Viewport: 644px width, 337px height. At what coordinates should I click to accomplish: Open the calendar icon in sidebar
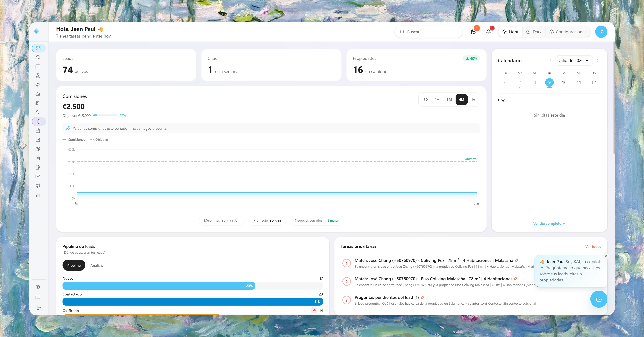coord(38,131)
